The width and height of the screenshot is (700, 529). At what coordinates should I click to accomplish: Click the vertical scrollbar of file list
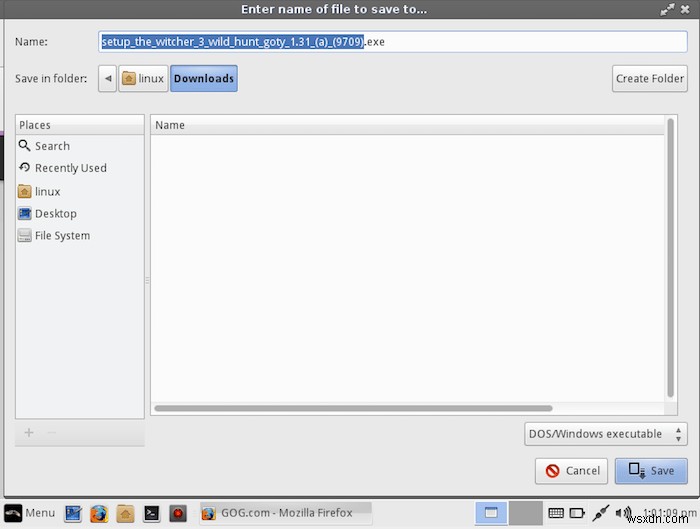[x=670, y=258]
